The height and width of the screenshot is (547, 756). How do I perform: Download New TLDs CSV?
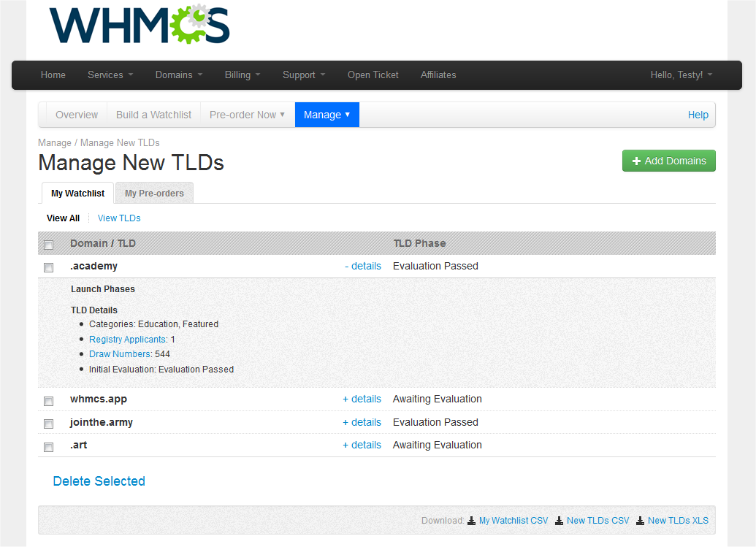click(x=597, y=521)
